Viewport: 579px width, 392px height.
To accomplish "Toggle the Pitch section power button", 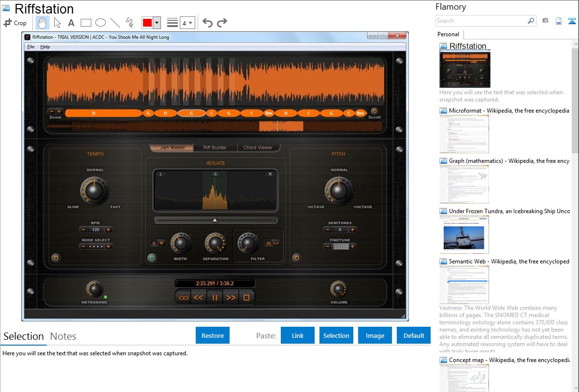I will 296,258.
